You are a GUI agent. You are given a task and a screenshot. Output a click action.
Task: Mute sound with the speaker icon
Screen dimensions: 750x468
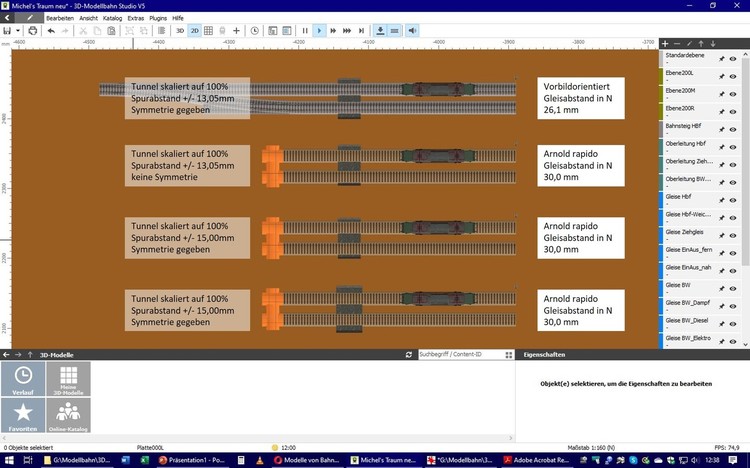pyautogui.click(x=412, y=31)
